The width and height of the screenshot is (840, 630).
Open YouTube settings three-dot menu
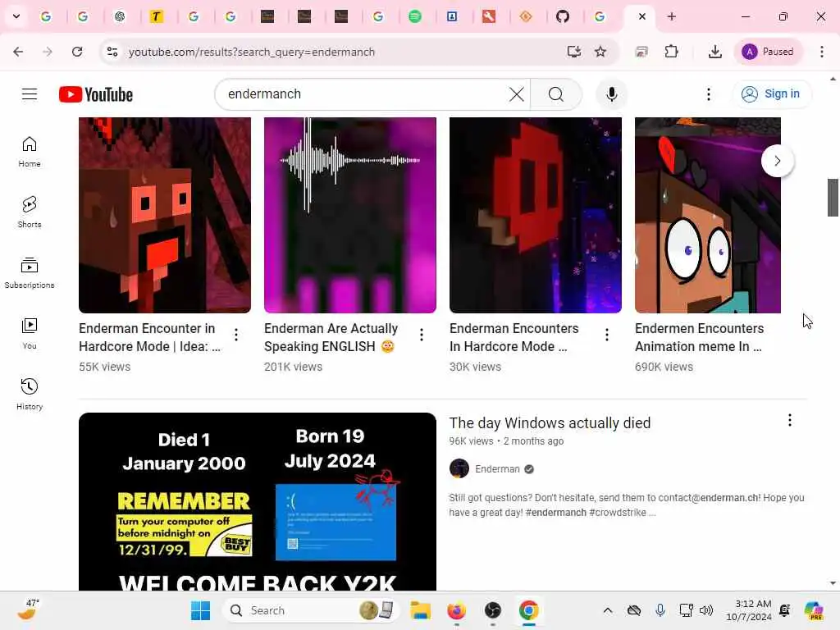[x=709, y=94]
